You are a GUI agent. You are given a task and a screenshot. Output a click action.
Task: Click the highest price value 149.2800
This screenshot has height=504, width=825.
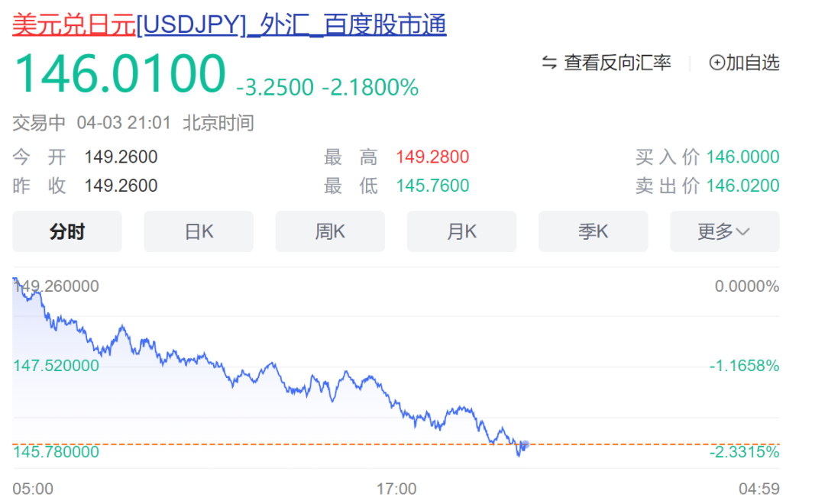pos(432,157)
